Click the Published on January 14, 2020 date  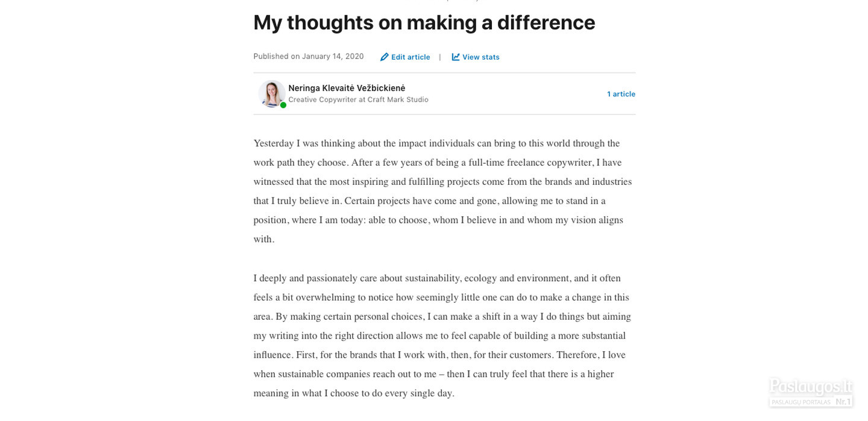coord(309,57)
